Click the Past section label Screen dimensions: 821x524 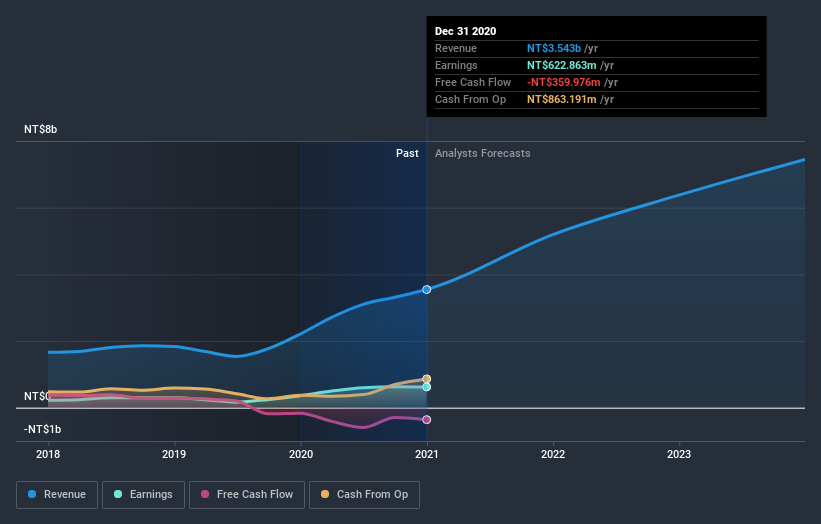(407, 153)
